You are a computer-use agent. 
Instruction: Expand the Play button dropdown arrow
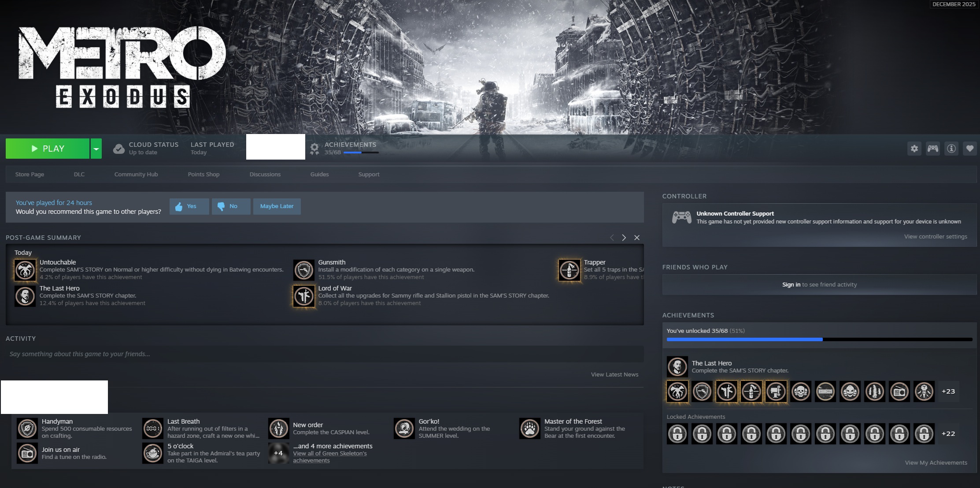tap(96, 149)
